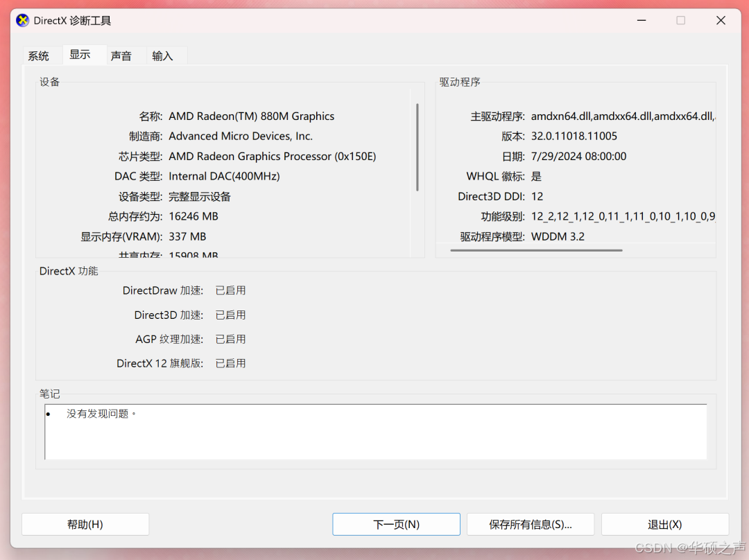Click the chip type value with 0x150E

click(273, 157)
